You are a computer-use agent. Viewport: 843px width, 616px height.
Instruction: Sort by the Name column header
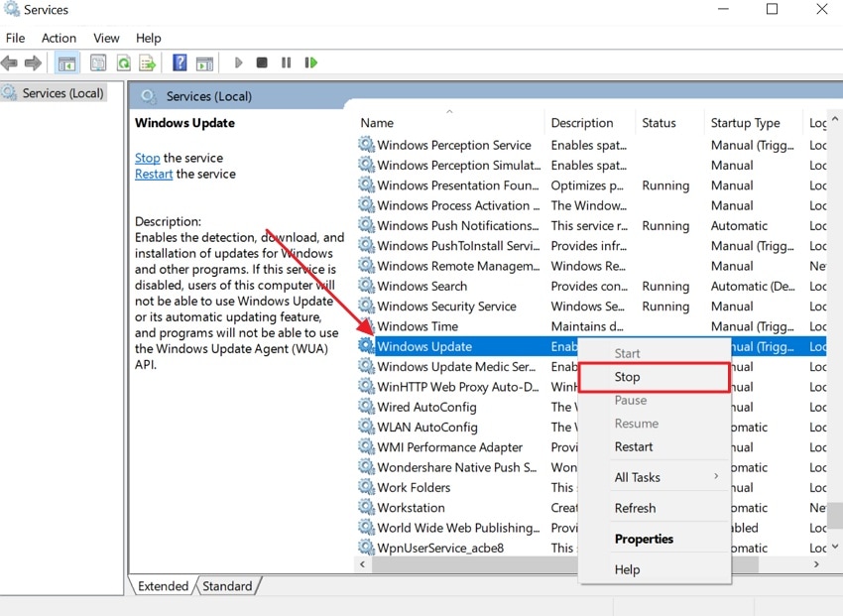pos(449,123)
